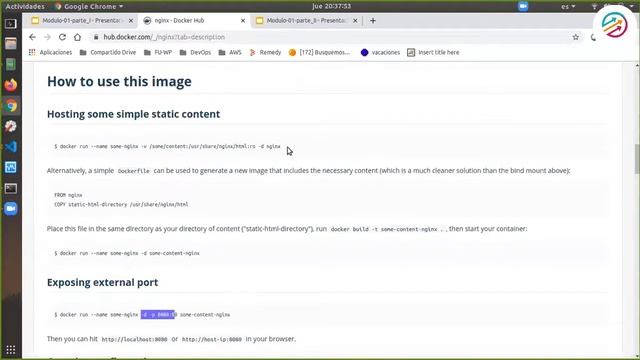640x360 pixels.
Task: Open es keyboard language menu
Action: (x=568, y=6)
